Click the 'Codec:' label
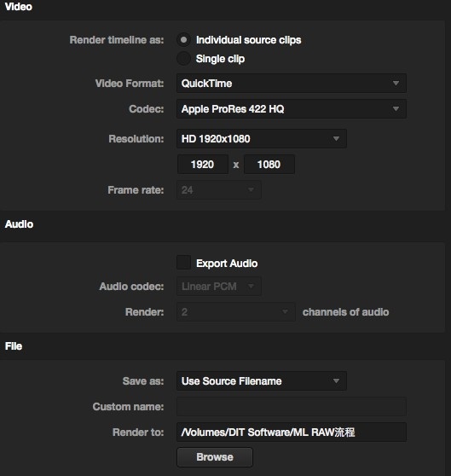This screenshot has width=451, height=476. pos(146,108)
